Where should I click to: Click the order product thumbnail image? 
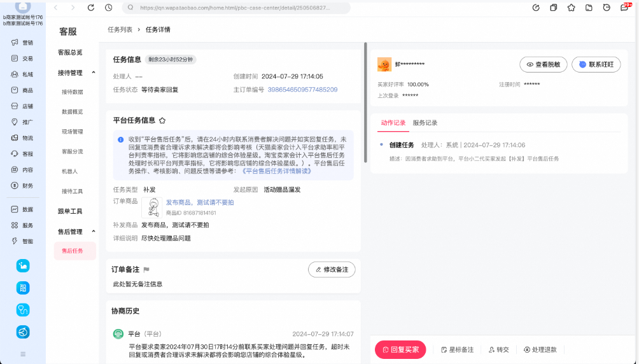152,207
